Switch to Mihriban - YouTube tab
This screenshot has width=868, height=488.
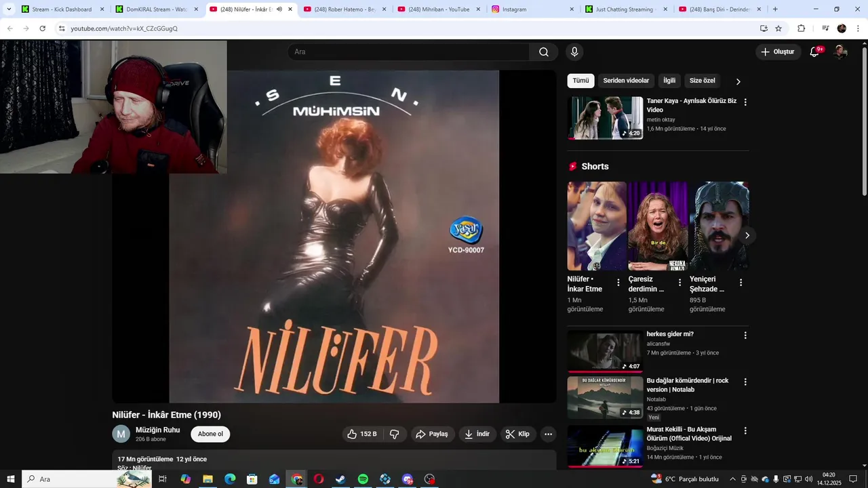[439, 9]
